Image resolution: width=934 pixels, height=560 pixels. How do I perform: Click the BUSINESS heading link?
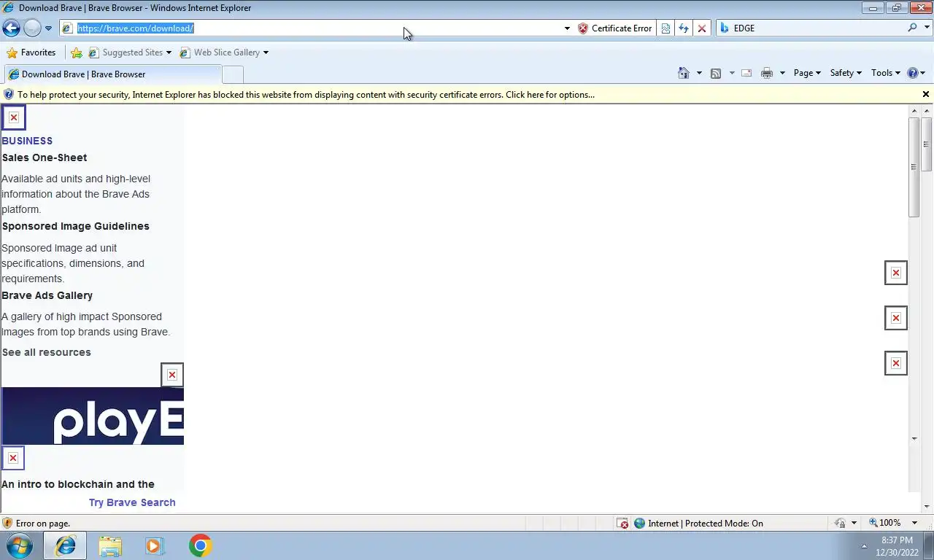pos(27,141)
